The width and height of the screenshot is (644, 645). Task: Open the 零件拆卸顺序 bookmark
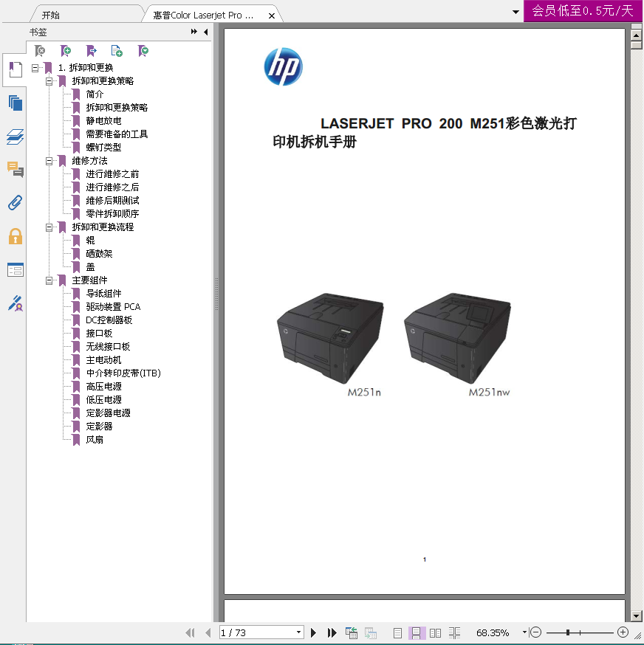[112, 214]
